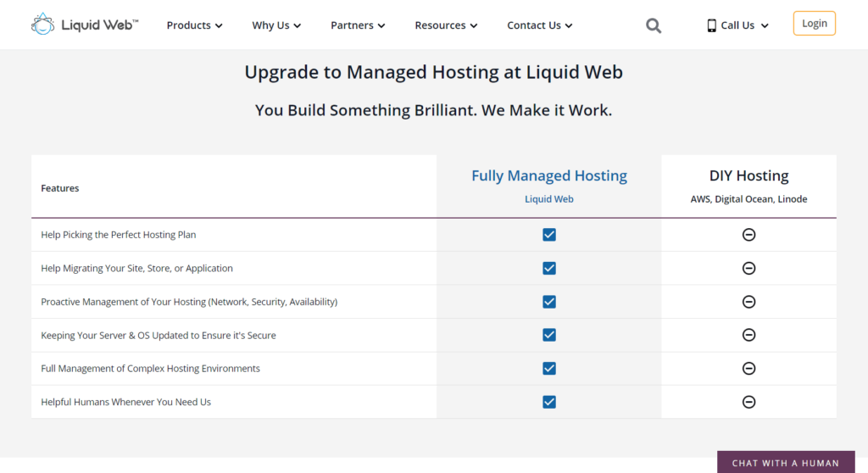This screenshot has height=473, width=868.
Task: Click minus icon for Keeping Your Server & OS Updated
Action: pos(748,335)
